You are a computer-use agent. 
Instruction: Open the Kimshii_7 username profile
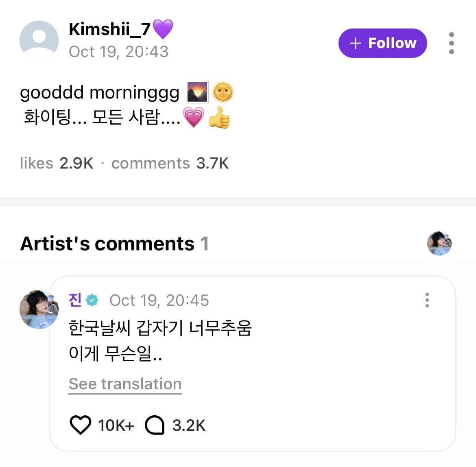[110, 29]
